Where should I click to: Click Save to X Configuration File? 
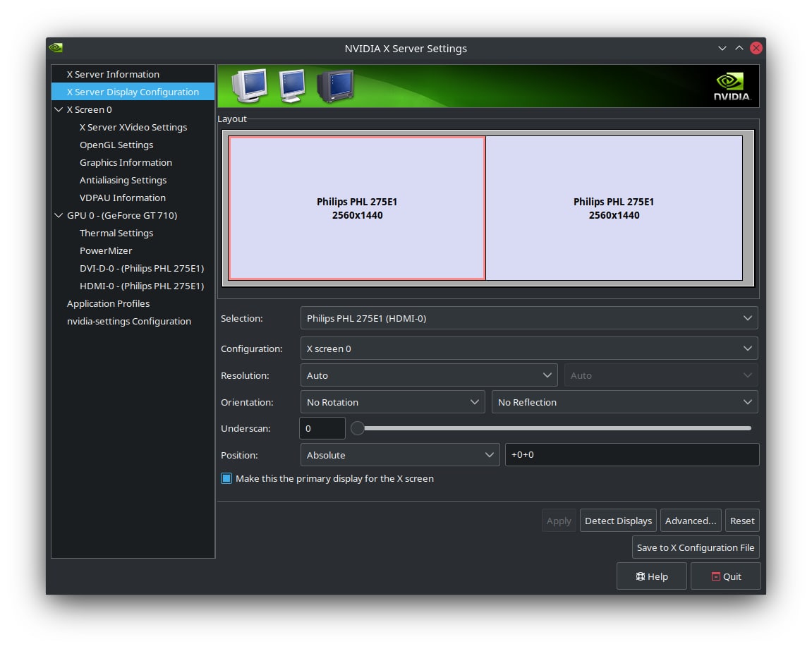click(696, 547)
